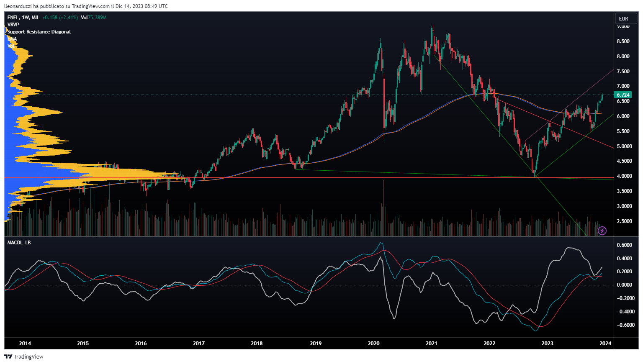Click the 0.0000 MACD axis label
The width and height of the screenshot is (643, 364).
point(625,285)
